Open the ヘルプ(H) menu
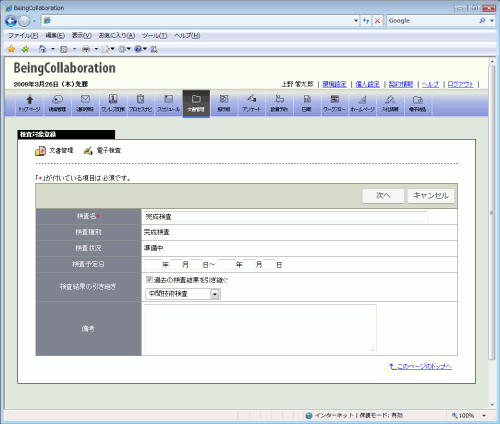The width and height of the screenshot is (500, 424). (x=187, y=35)
